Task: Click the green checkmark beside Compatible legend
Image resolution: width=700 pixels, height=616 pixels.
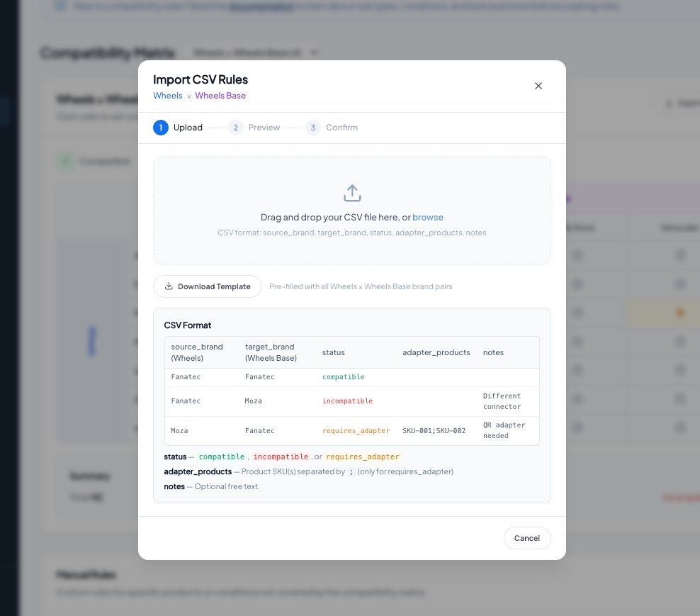Action: tap(64, 162)
